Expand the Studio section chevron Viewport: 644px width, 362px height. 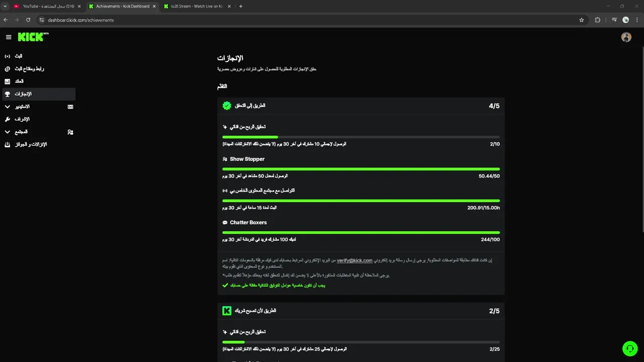7,107
